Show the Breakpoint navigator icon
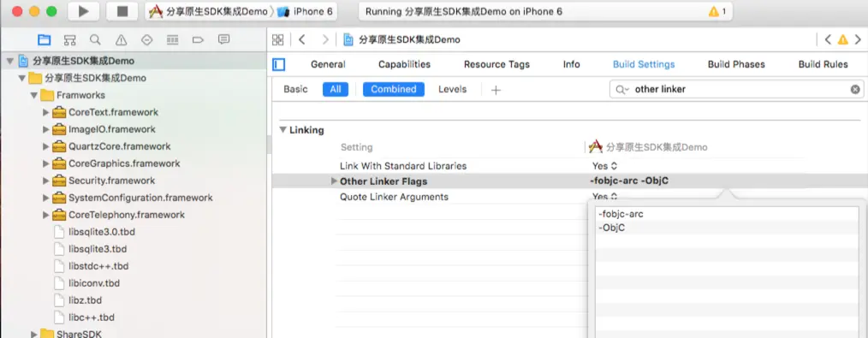Image resolution: width=868 pixels, height=338 pixels. (199, 40)
